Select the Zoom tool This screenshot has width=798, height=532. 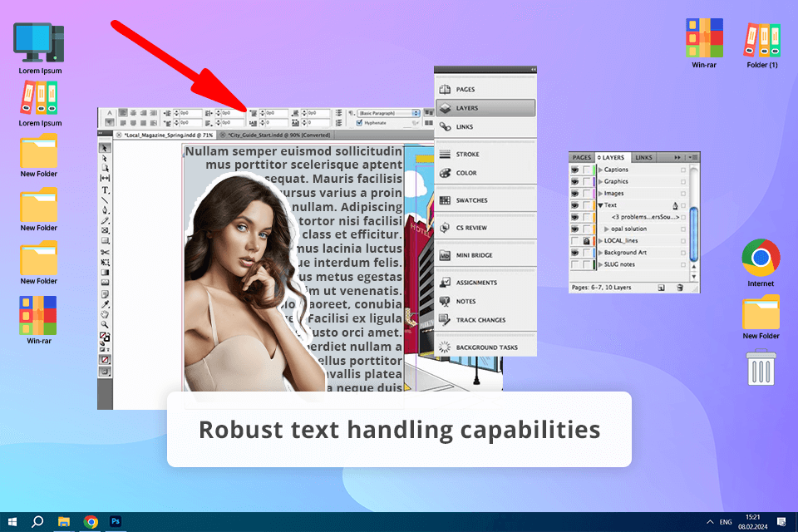(105, 325)
